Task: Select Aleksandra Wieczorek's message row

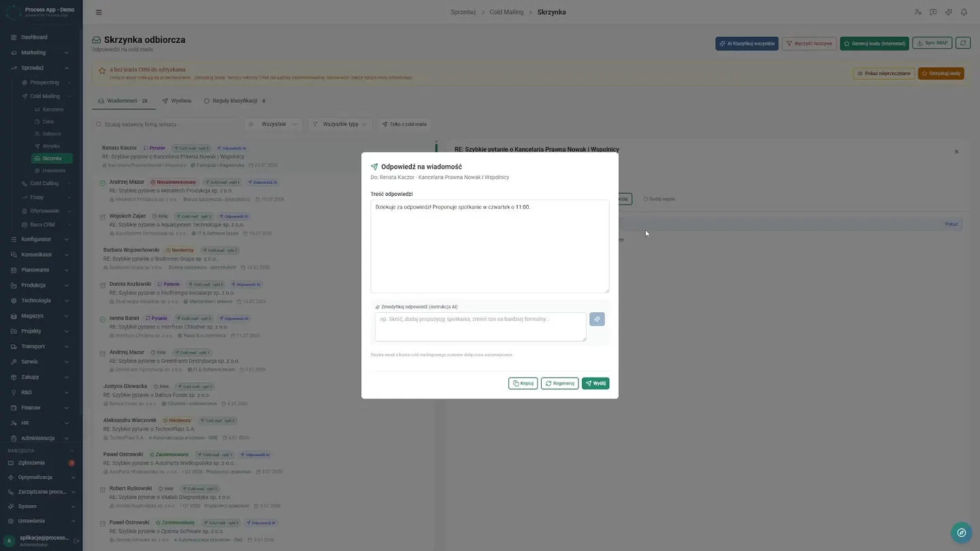Action: [264, 429]
